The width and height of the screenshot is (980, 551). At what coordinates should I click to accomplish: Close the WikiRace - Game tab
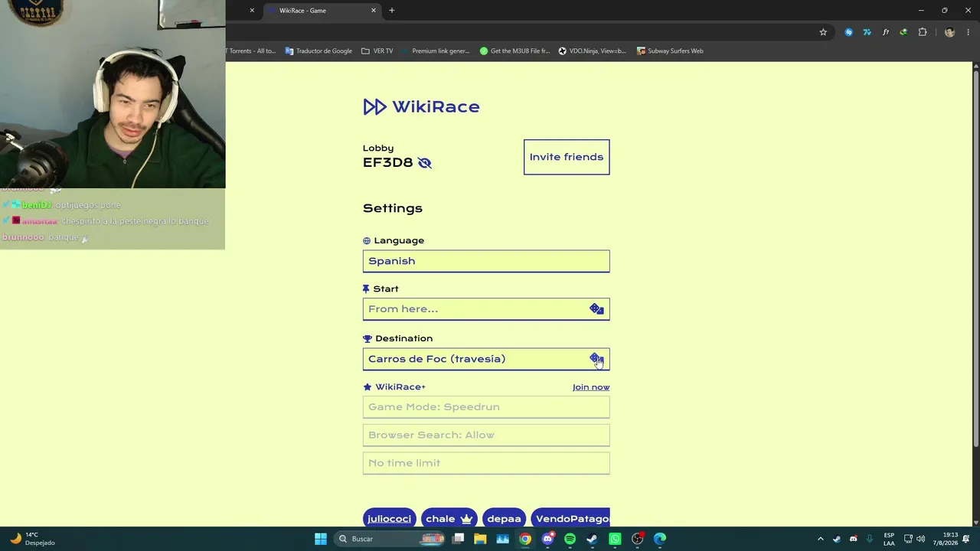[374, 11]
